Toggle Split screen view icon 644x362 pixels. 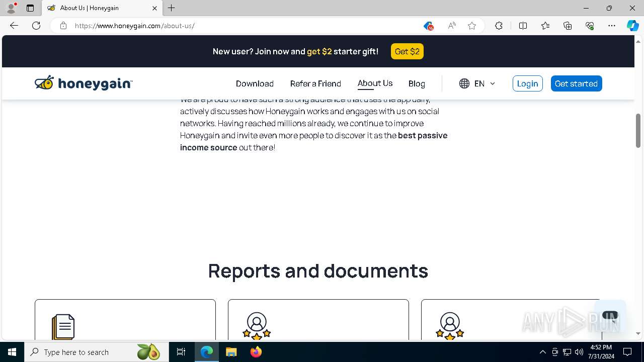click(523, 26)
